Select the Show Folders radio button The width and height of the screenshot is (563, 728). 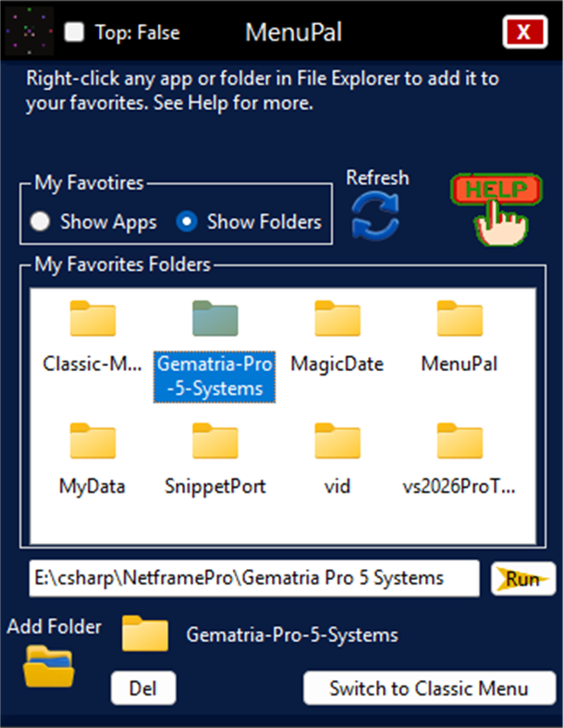tap(187, 221)
